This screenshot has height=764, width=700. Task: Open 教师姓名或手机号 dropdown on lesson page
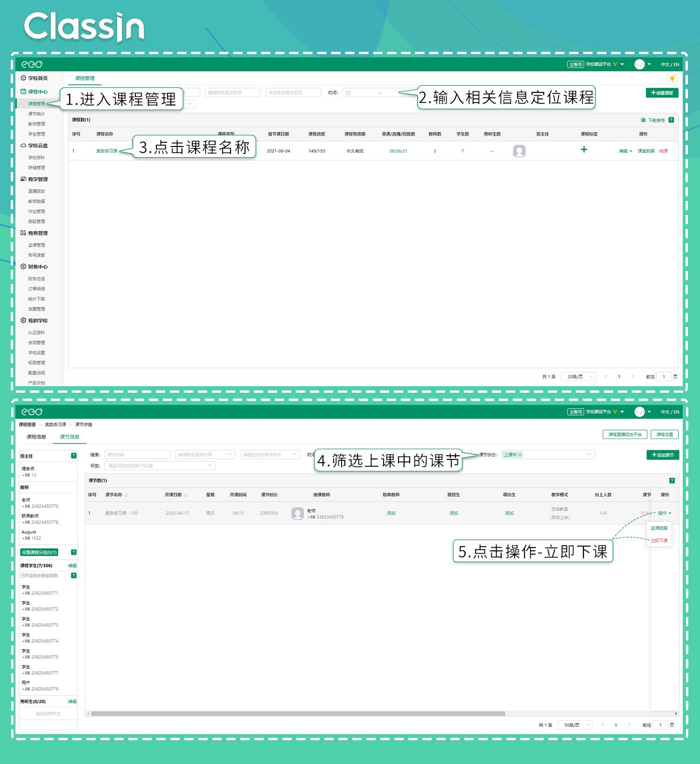click(x=205, y=455)
